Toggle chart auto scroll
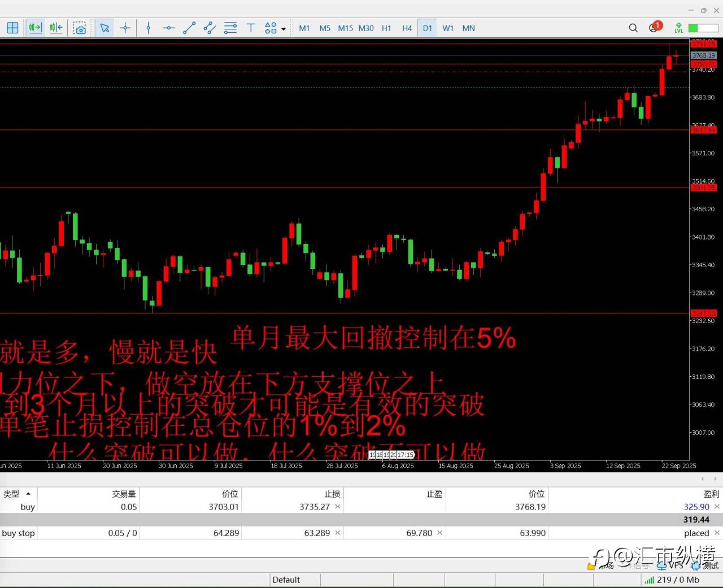This screenshot has width=723, height=588. tap(35, 28)
